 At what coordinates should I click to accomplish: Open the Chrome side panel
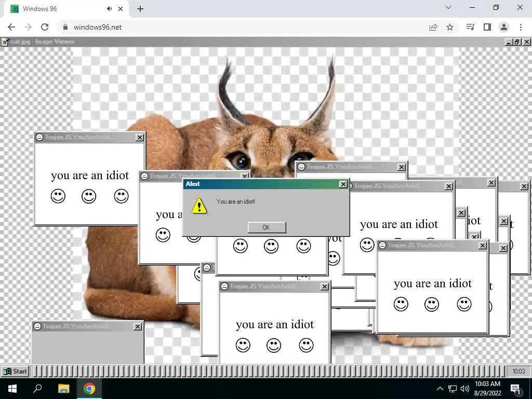(487, 27)
